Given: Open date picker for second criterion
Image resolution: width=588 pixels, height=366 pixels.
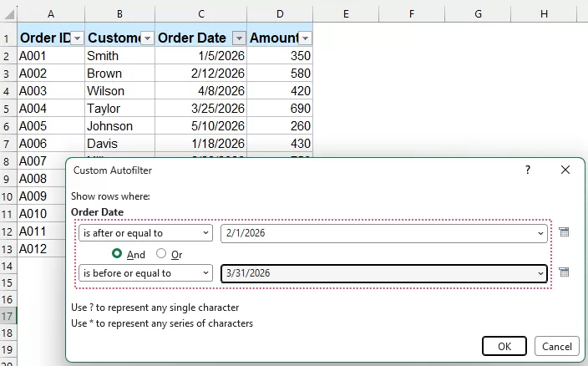Looking at the screenshot, I should pyautogui.click(x=564, y=272).
